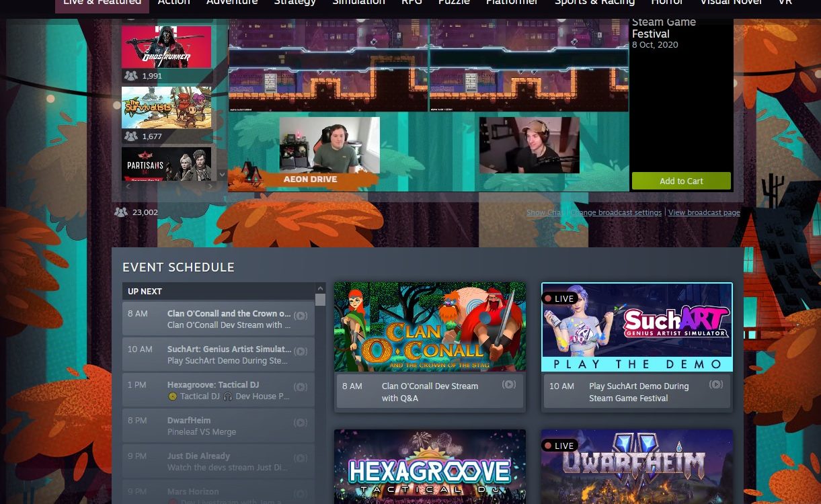Click the viewers icon beside 23,002

[121, 212]
